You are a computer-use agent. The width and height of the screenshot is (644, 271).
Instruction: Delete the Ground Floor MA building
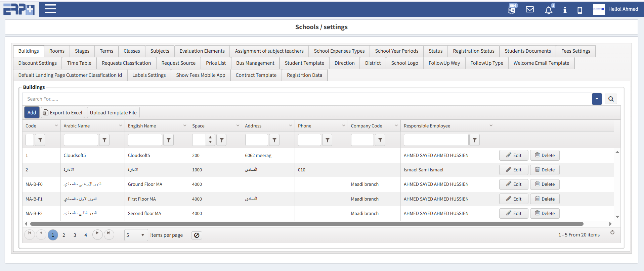point(545,184)
